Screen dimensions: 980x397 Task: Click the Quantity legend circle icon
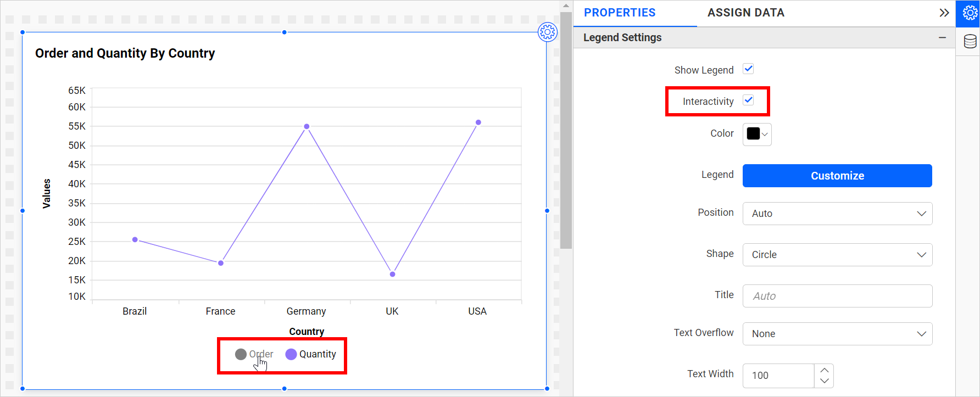[x=291, y=354]
